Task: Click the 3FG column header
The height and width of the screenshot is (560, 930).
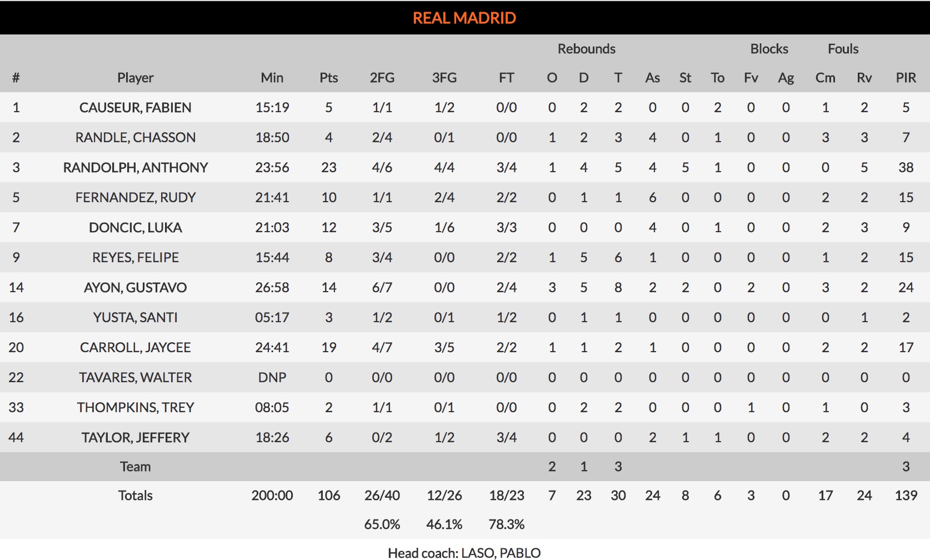Action: (x=444, y=78)
